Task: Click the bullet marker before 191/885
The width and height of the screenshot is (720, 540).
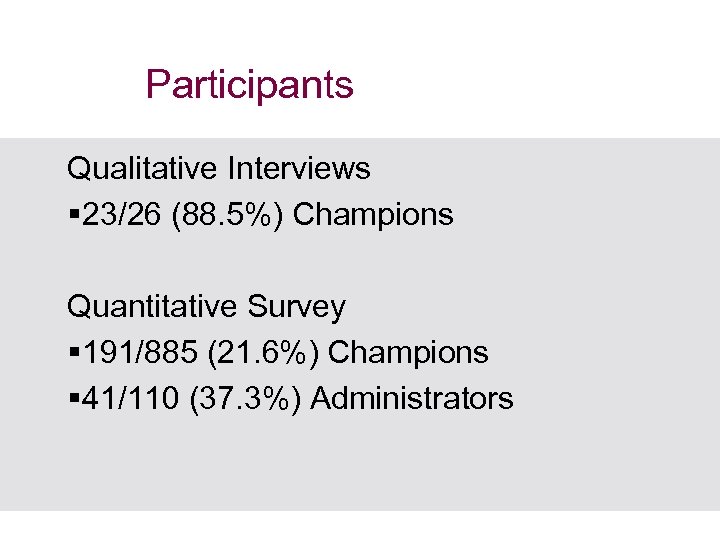Action: tap(72, 353)
